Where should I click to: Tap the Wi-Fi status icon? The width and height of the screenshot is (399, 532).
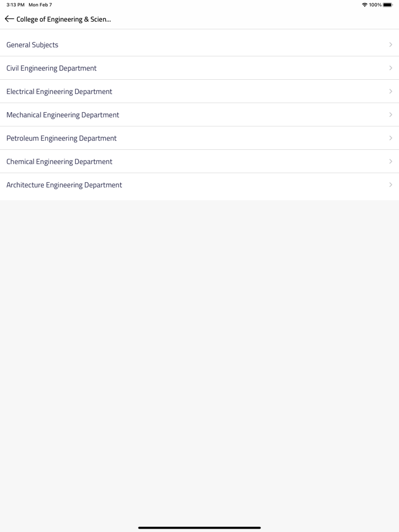point(364,5)
